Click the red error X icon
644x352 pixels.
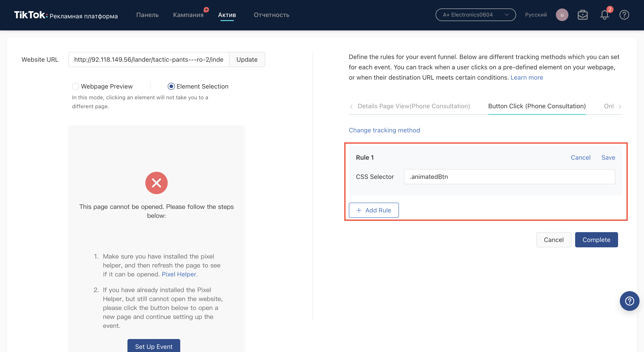(x=156, y=183)
